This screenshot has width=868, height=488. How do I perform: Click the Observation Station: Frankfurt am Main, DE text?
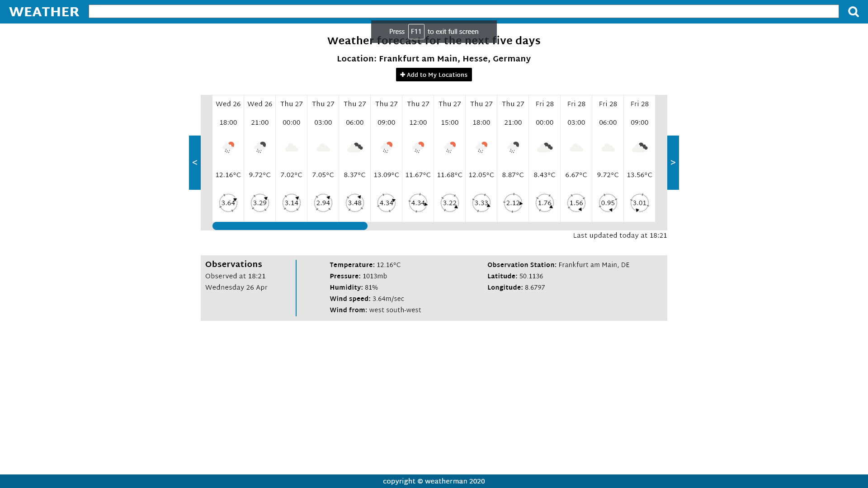pyautogui.click(x=558, y=265)
